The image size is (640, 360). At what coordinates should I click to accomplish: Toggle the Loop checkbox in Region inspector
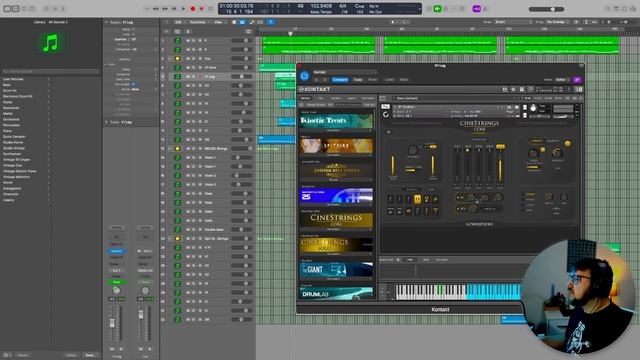tap(133, 34)
